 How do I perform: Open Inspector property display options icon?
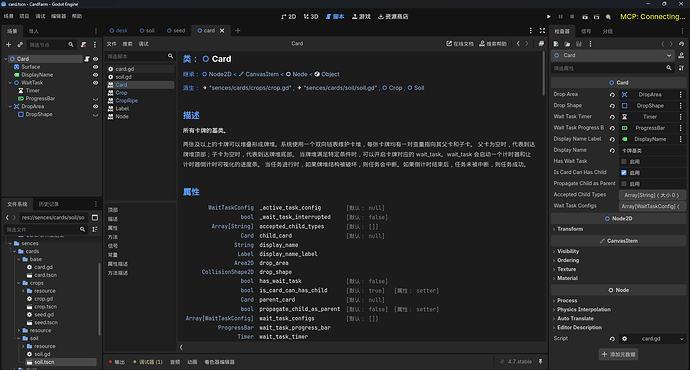[681, 68]
